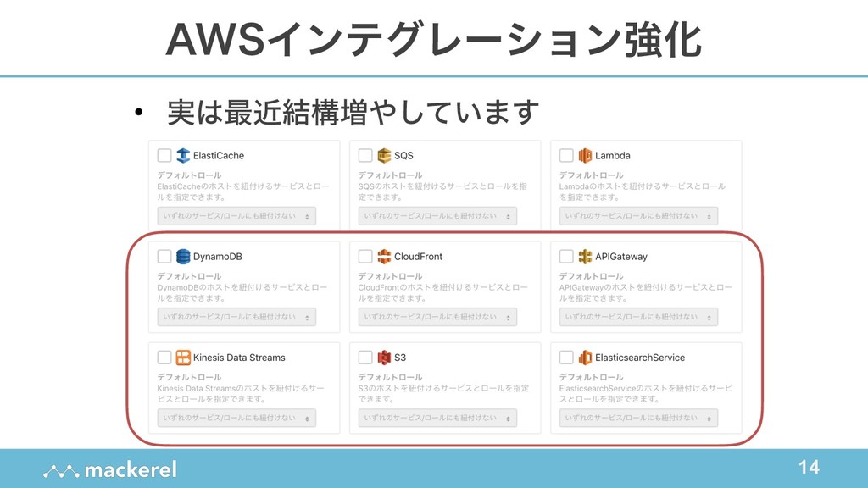Open the SQS default role dropdown
868x488 pixels.
[438, 216]
